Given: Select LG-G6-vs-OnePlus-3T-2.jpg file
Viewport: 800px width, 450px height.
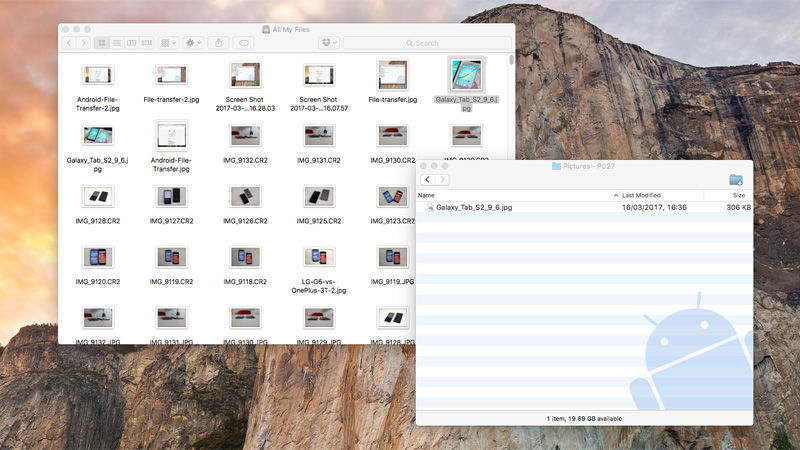Looking at the screenshot, I should [319, 270].
